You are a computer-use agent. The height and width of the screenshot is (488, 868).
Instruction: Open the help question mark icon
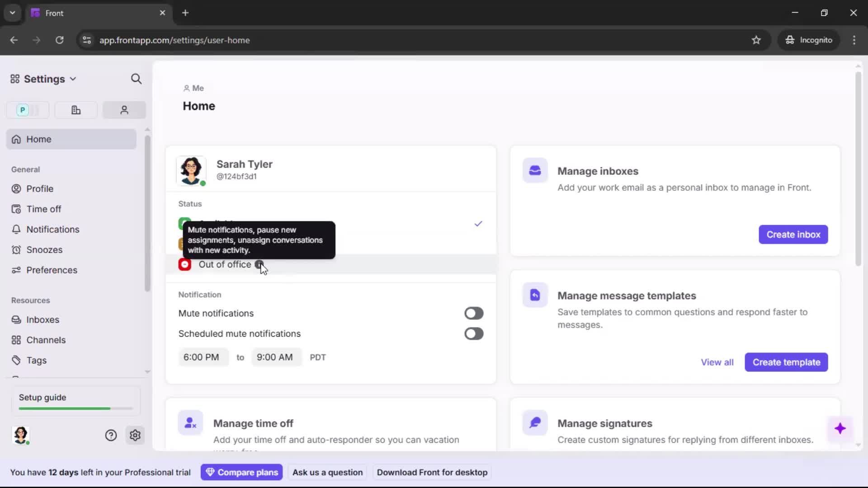pyautogui.click(x=111, y=435)
